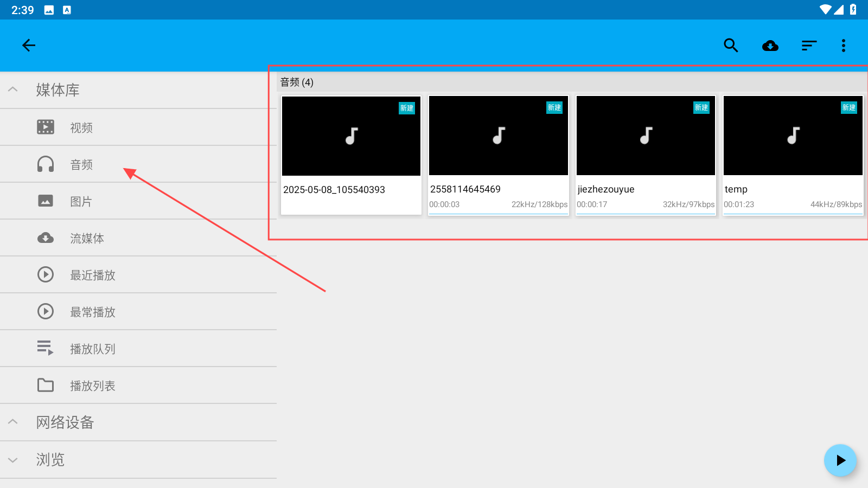Click the queue icon beside 播放队列
868x488 pixels.
pyautogui.click(x=46, y=348)
